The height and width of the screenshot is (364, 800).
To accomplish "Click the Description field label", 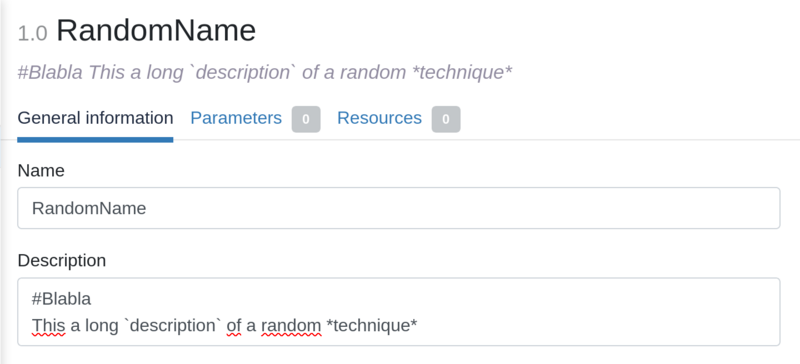I will (x=62, y=261).
